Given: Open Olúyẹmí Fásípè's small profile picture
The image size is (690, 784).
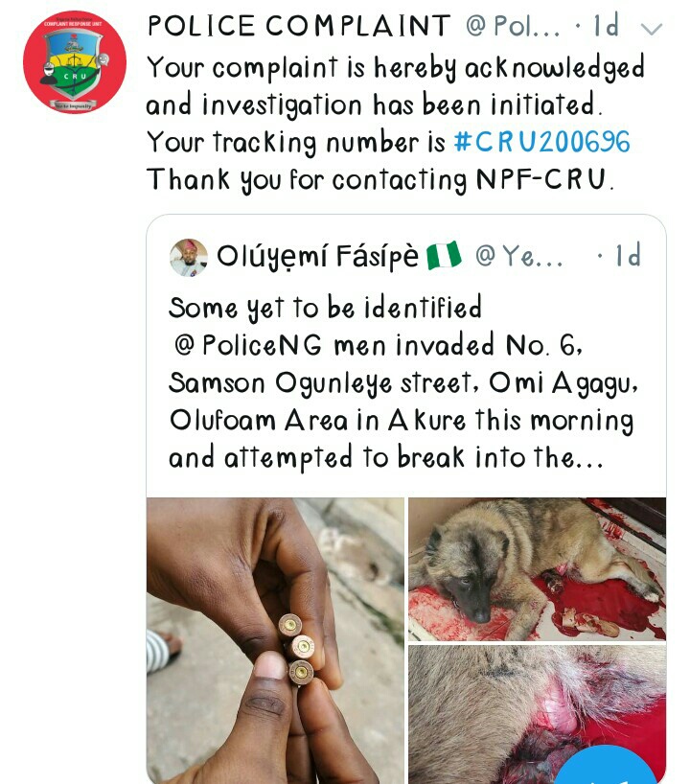Looking at the screenshot, I should [189, 257].
